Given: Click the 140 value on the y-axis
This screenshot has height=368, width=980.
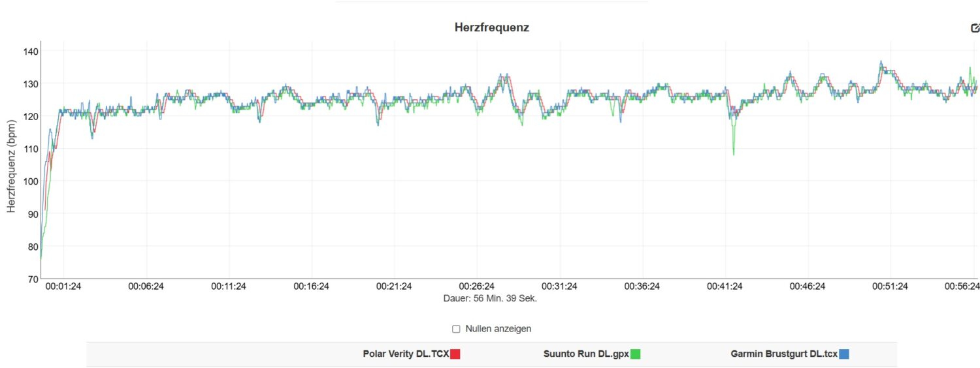Looking at the screenshot, I should pyautogui.click(x=31, y=52).
